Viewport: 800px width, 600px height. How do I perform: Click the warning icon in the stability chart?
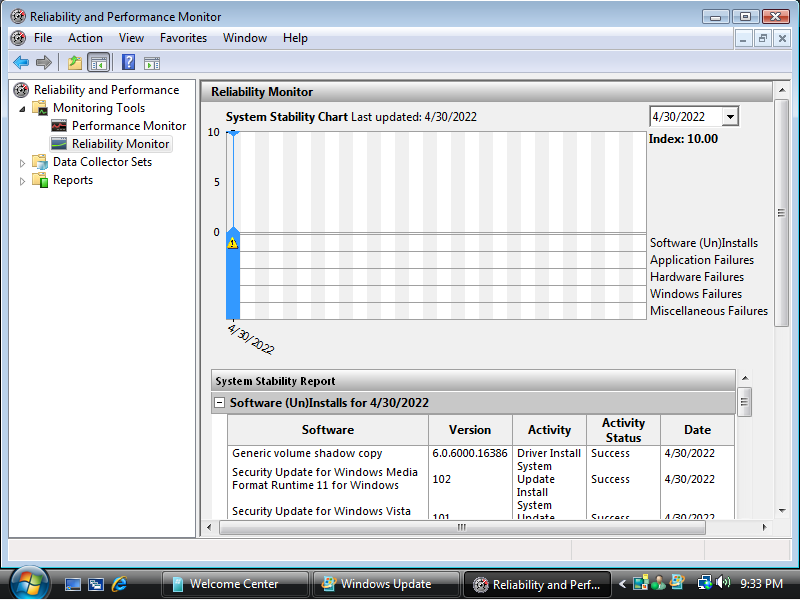(x=233, y=243)
